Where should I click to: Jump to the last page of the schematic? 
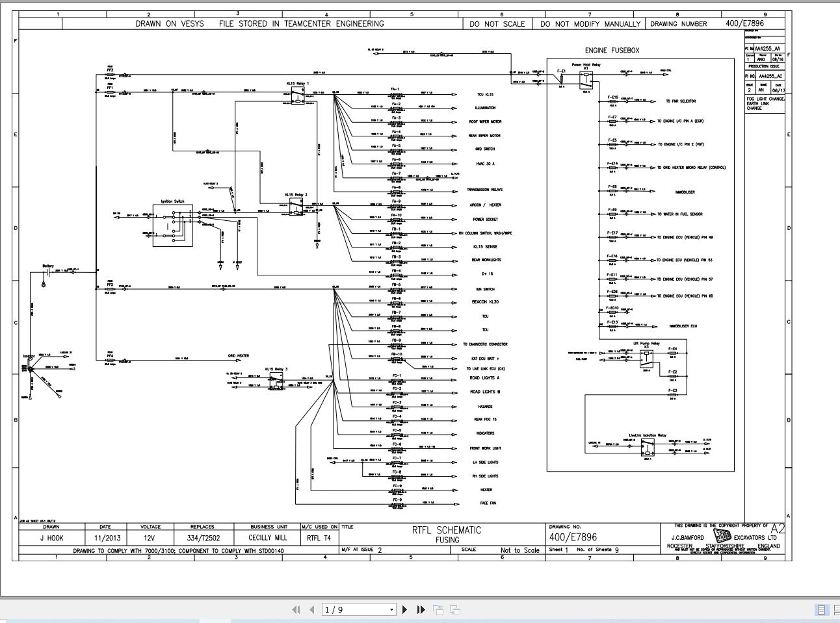coord(421,609)
